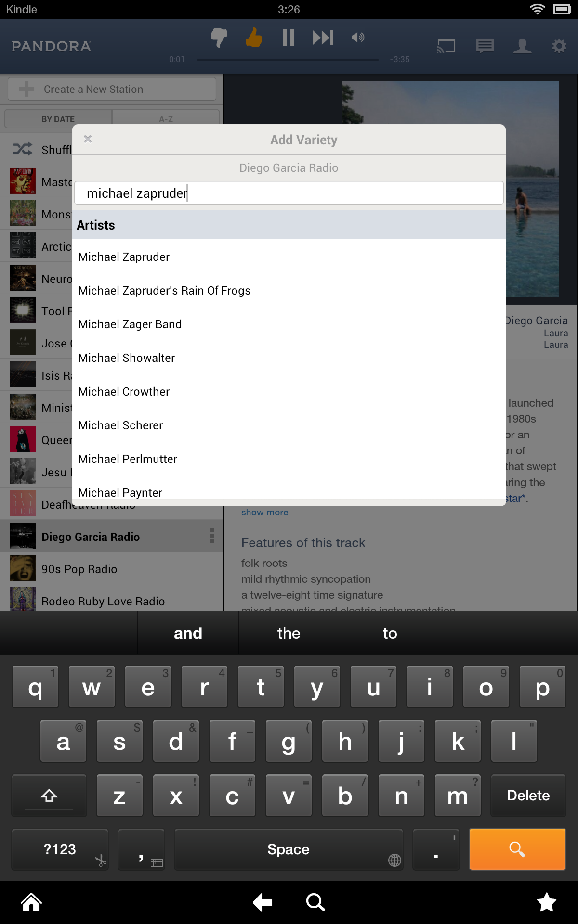Open the cast to device icon
The height and width of the screenshot is (924, 578).
point(446,46)
